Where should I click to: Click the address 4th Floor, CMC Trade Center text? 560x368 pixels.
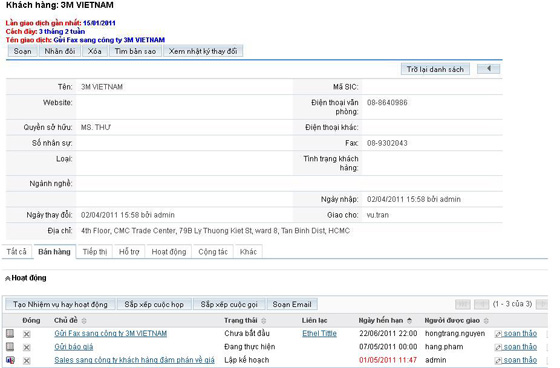tap(215, 231)
